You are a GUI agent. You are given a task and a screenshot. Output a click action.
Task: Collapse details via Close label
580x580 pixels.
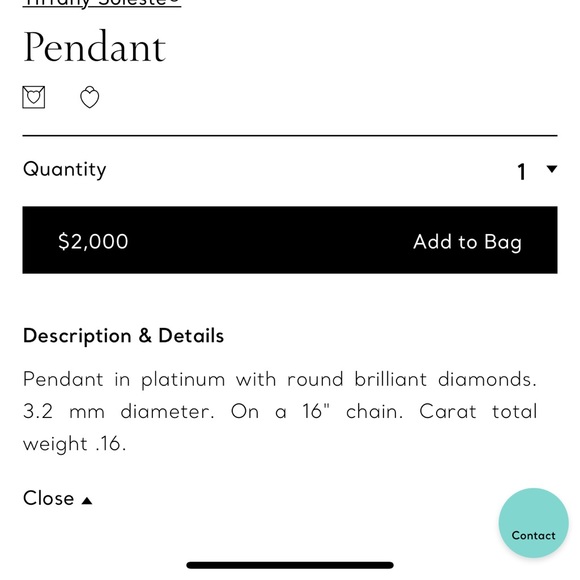click(x=48, y=498)
